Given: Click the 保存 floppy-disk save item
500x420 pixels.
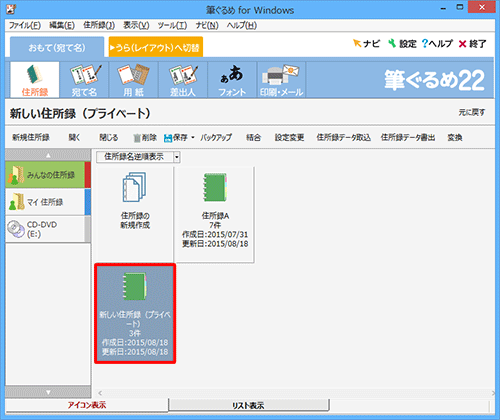Looking at the screenshot, I should [176, 137].
